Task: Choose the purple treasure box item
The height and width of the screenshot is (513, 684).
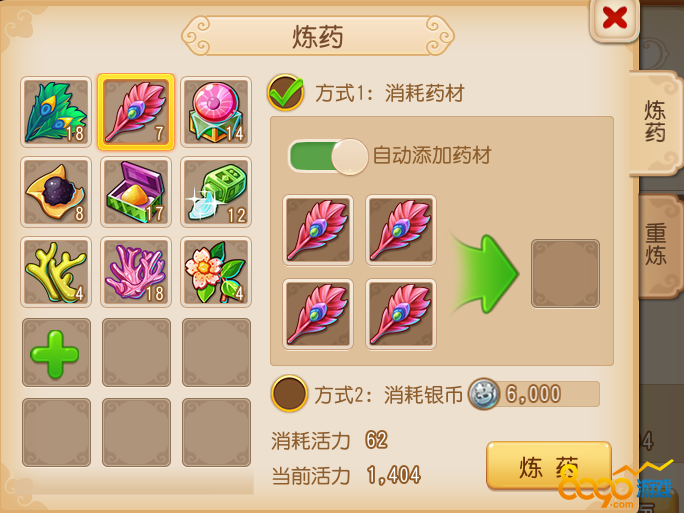Action: (136, 192)
